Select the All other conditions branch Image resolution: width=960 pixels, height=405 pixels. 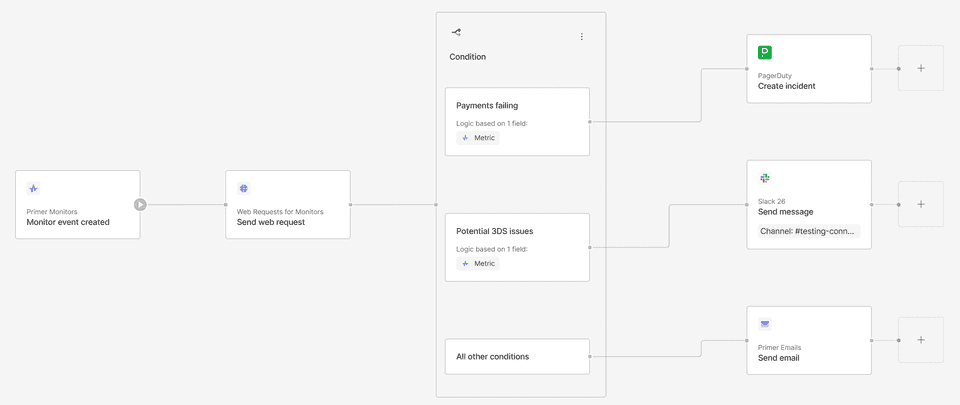517,356
